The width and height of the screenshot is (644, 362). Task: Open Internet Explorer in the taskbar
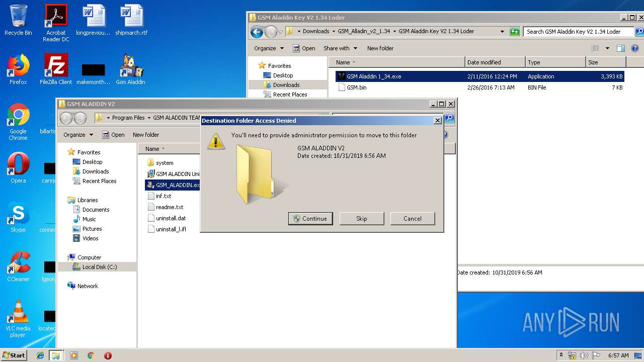(x=40, y=355)
